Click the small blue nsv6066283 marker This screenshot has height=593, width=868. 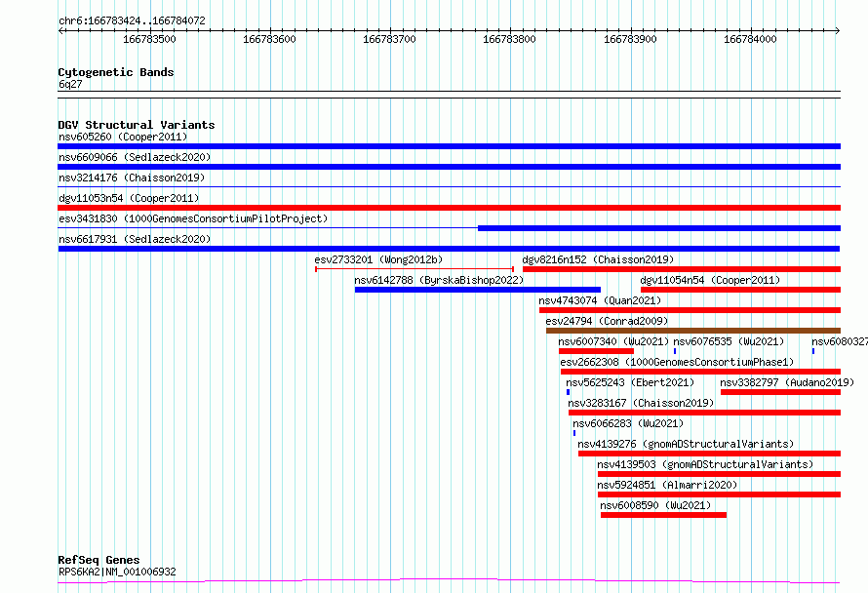click(574, 433)
